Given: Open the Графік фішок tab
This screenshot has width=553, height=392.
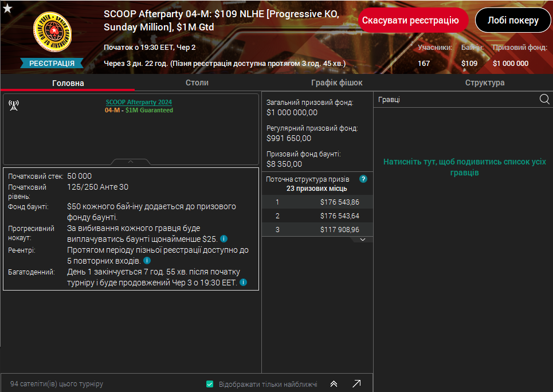Looking at the screenshot, I should (x=336, y=83).
